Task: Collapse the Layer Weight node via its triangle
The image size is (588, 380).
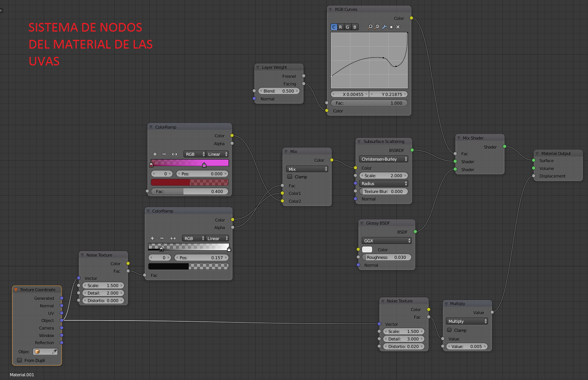Action: click(x=258, y=68)
